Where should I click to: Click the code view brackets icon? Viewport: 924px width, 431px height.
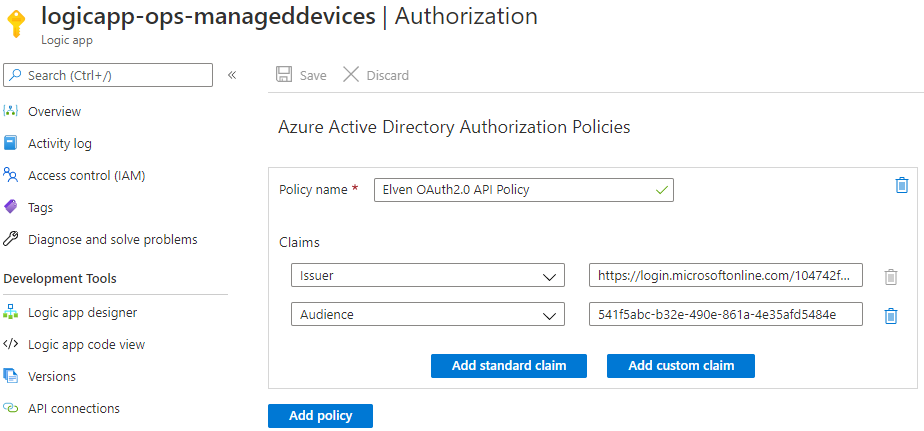coord(11,344)
